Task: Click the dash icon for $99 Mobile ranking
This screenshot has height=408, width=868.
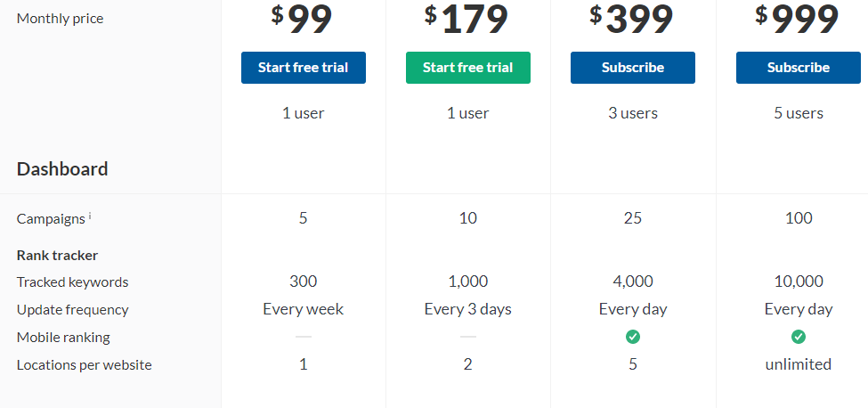Action: coord(304,337)
